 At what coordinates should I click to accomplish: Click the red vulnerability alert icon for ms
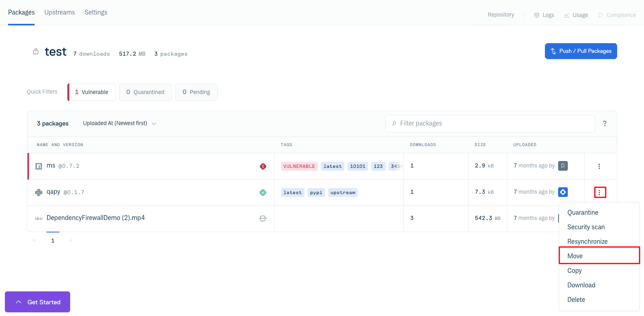pos(263,166)
